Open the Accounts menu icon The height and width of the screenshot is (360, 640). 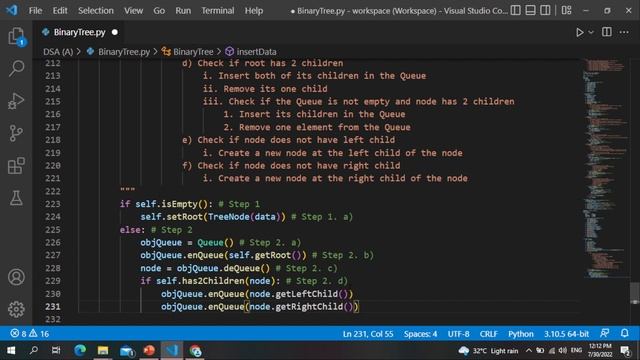click(x=16, y=277)
